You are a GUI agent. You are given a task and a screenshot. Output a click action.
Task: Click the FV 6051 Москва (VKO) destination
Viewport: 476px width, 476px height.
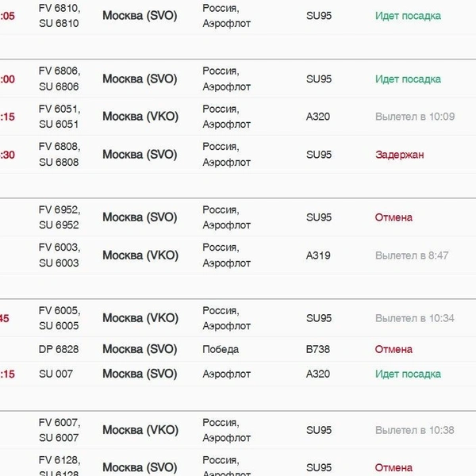tap(140, 117)
